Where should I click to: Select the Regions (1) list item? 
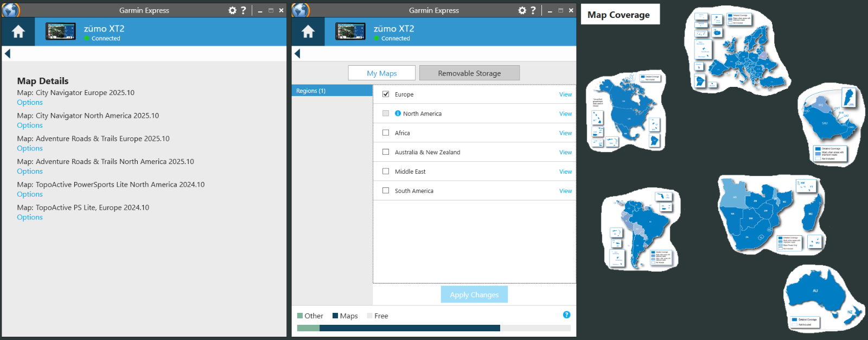click(332, 91)
